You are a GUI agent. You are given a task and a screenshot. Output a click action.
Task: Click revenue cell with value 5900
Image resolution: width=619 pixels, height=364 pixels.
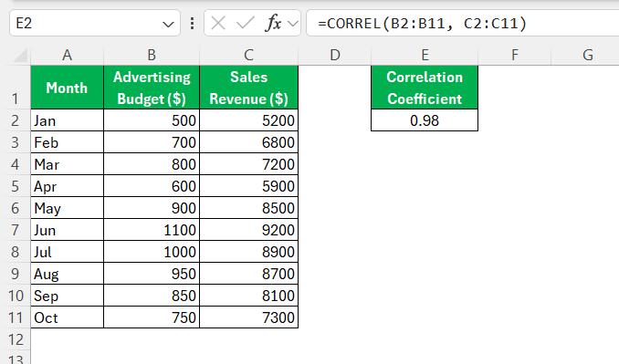[248, 186]
